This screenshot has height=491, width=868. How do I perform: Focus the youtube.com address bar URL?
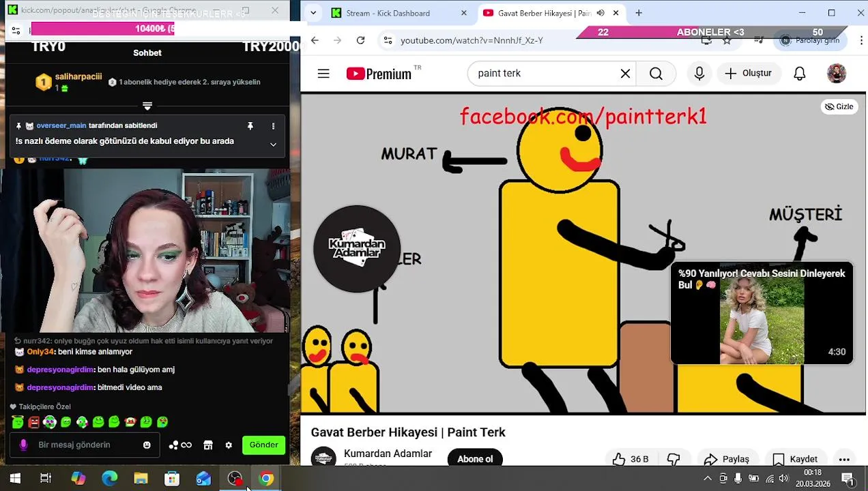[472, 40]
